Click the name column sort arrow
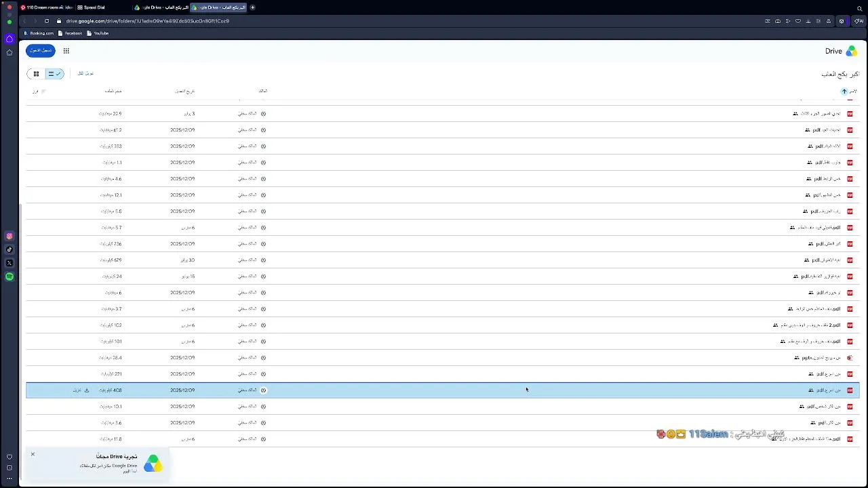Image resolution: width=868 pixels, height=488 pixels. point(844,91)
